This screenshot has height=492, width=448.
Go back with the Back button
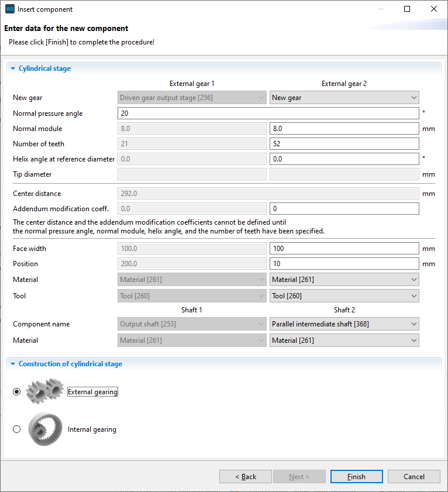(x=245, y=477)
